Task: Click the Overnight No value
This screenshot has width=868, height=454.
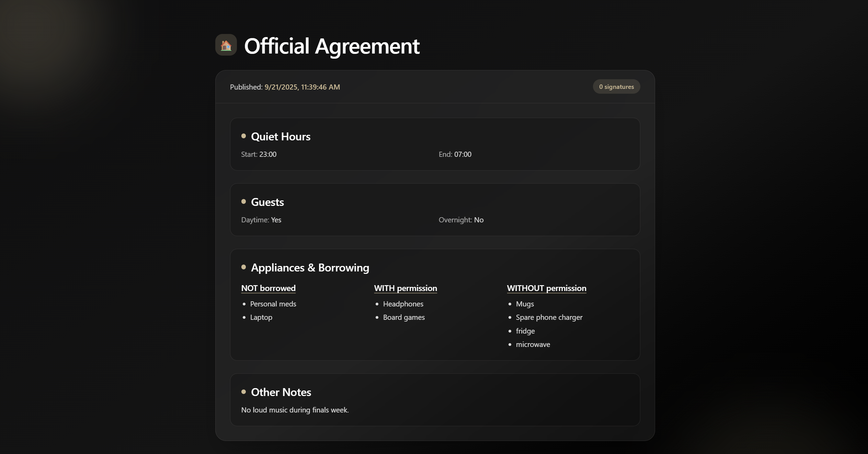Action: (x=479, y=220)
